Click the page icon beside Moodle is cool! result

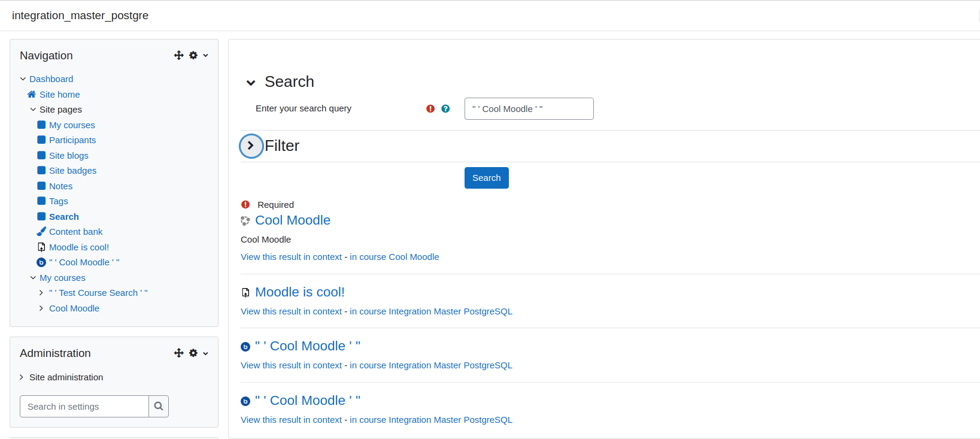click(x=245, y=293)
